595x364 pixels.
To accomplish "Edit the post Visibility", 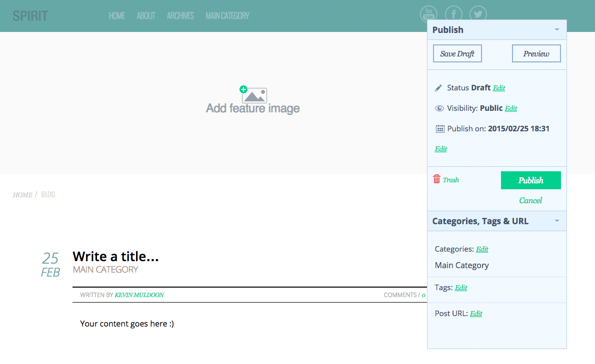I will click(x=511, y=108).
